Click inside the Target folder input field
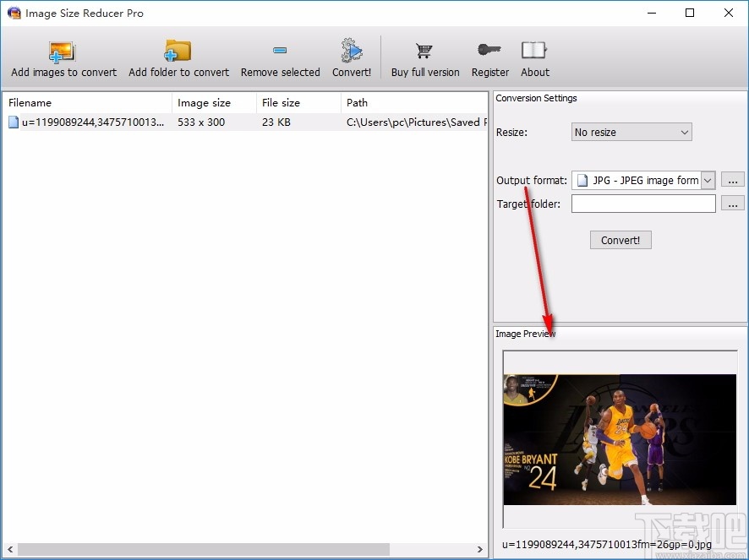Screen dimensions: 749x560 pyautogui.click(x=642, y=204)
